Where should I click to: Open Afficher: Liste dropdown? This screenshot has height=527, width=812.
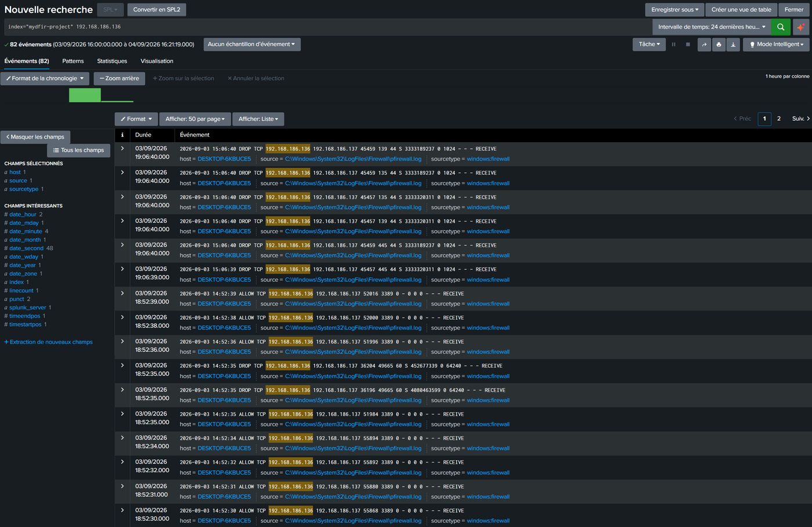(258, 119)
